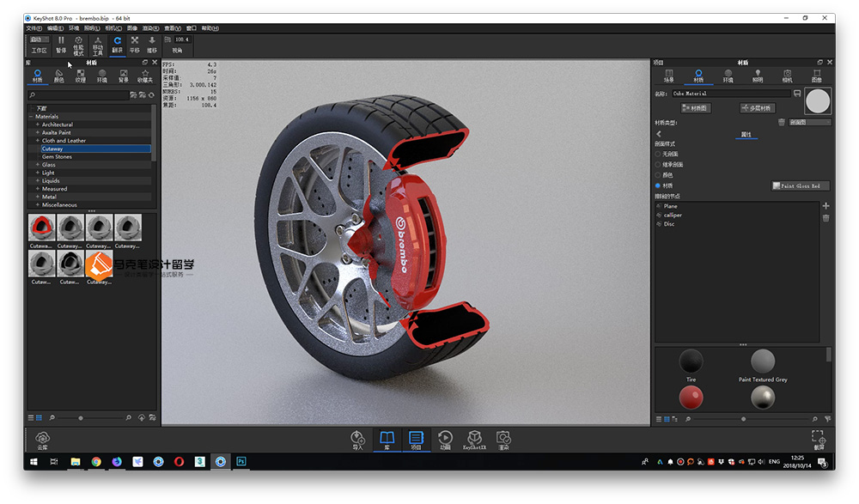Click the perspective value field showing 108.4
The height and width of the screenshot is (504, 859).
[x=182, y=39]
